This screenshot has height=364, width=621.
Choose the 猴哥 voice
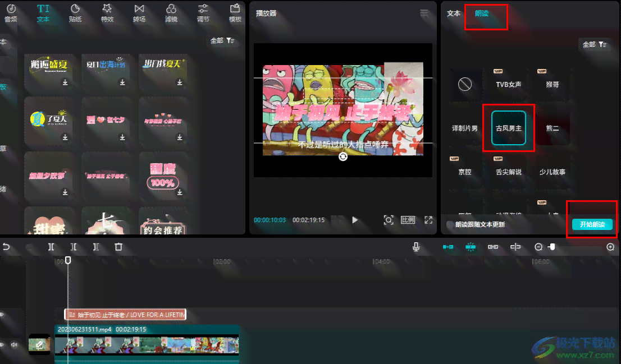tap(552, 84)
